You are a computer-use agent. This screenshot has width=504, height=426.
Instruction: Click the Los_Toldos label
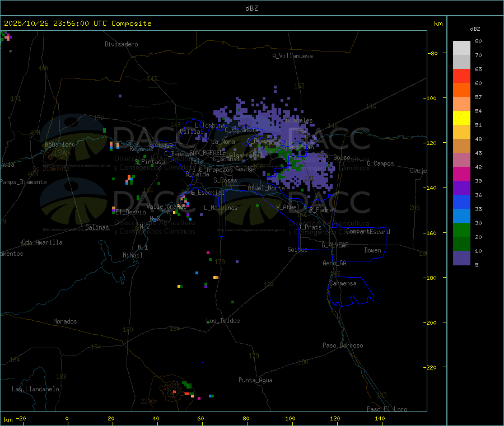click(223, 321)
